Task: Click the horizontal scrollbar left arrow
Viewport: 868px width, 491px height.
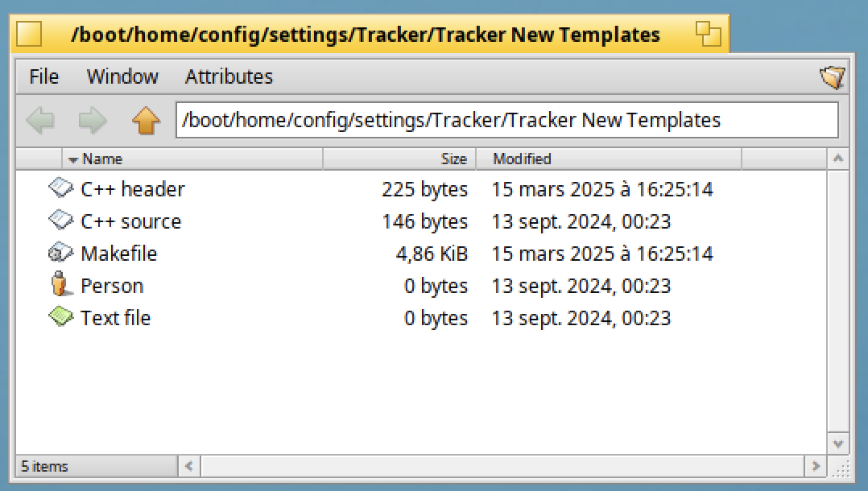Action: pos(189,466)
